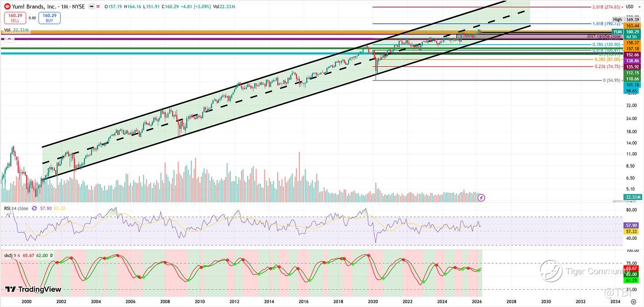Select the 0.236 (74.75) Fibonacci level label

[x=608, y=66]
